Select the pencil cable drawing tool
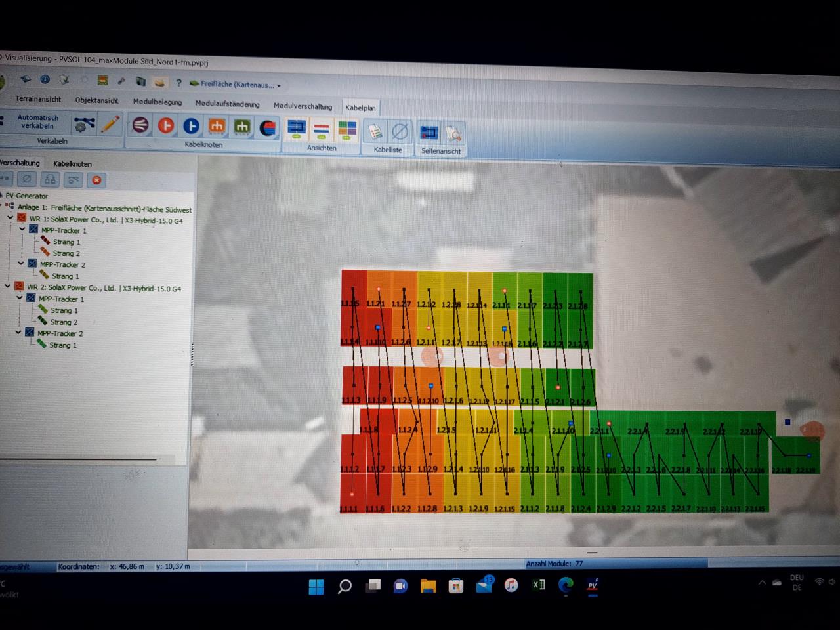This screenshot has width=840, height=630. 110,124
